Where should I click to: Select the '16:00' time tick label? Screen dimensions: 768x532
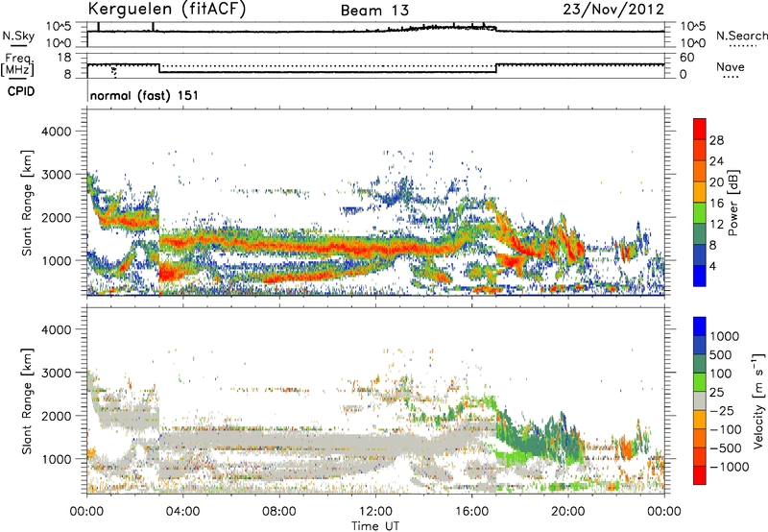(471, 512)
